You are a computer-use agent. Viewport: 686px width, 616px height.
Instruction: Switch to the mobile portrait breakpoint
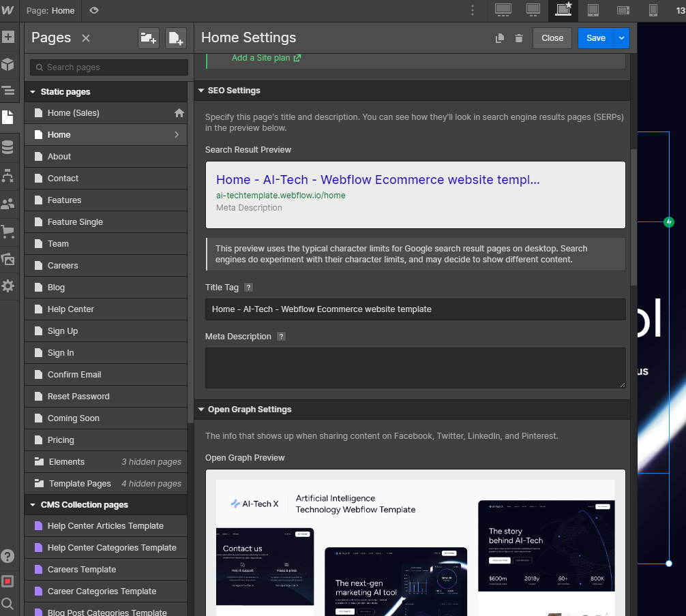point(653,11)
